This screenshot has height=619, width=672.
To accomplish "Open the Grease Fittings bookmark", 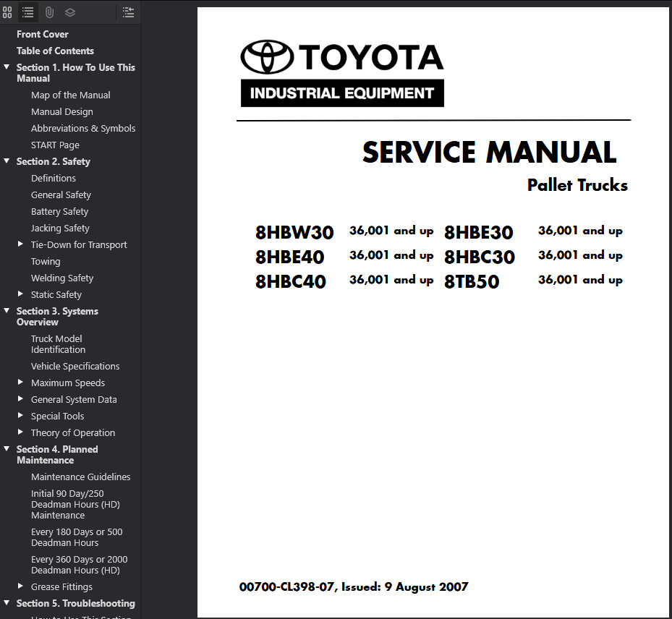I will [61, 587].
